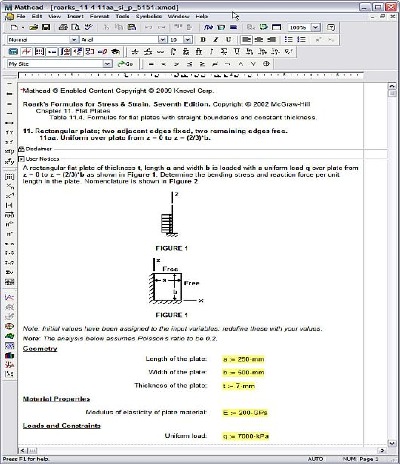Screen dimensions: 400x464
Task: Expand the locked Disclaimer area
Action: 21,149
